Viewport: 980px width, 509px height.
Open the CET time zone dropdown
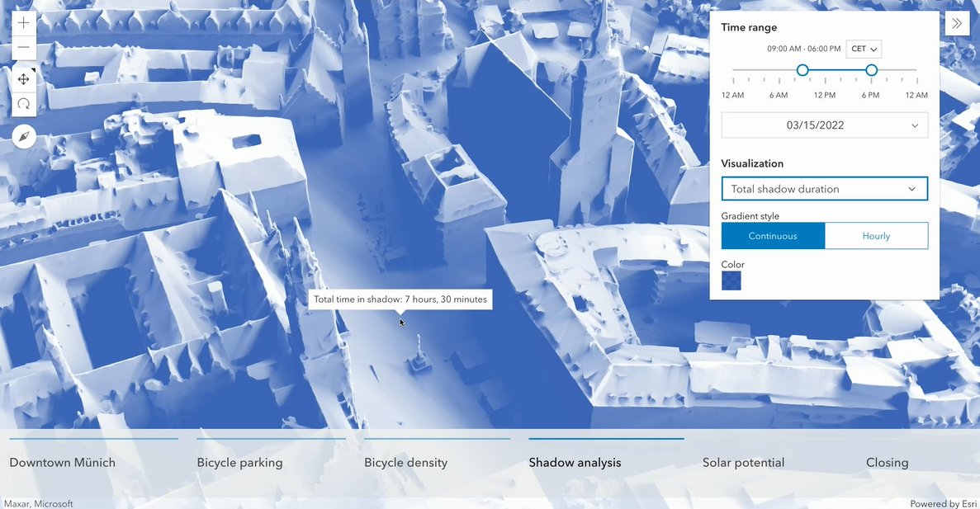[x=864, y=49]
